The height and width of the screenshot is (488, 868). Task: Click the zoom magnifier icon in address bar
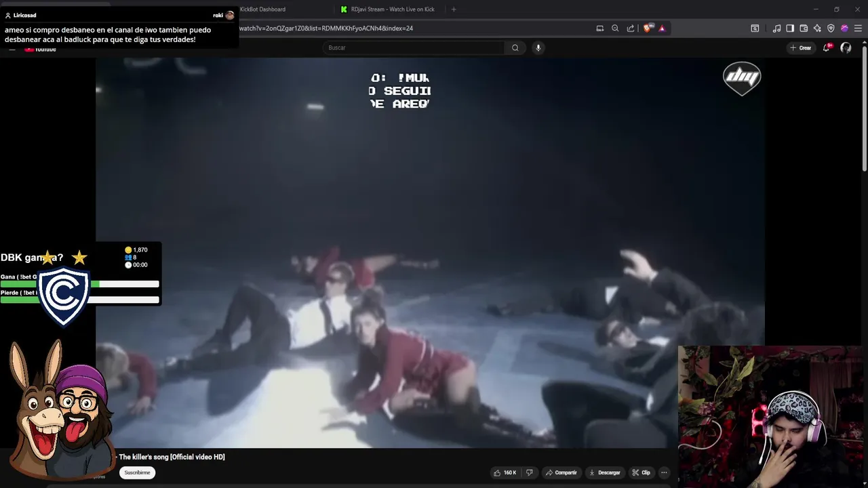[x=615, y=28]
